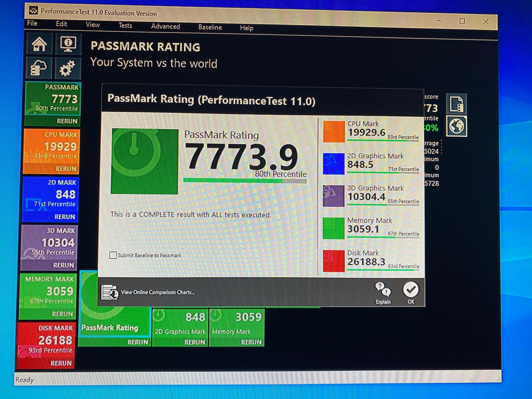Select the MEMORY MARK 3059 sidebar tile
This screenshot has height=399, width=532.
point(48,291)
